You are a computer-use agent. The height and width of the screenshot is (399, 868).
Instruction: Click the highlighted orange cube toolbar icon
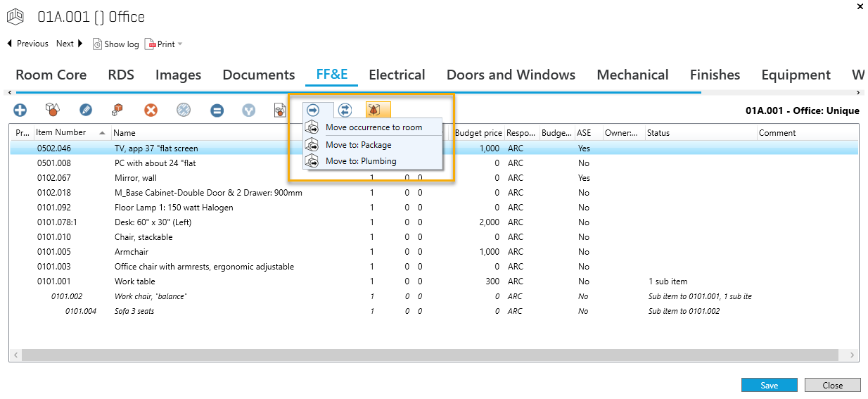pyautogui.click(x=377, y=110)
